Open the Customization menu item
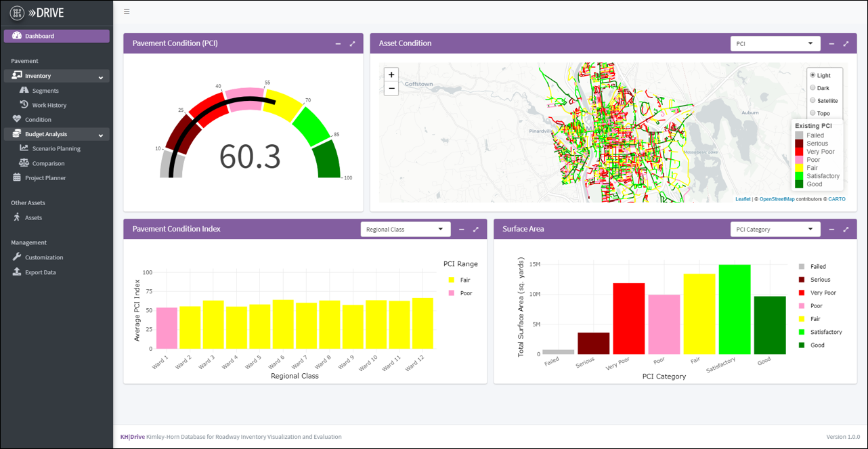This screenshot has height=449, width=868. pos(44,257)
